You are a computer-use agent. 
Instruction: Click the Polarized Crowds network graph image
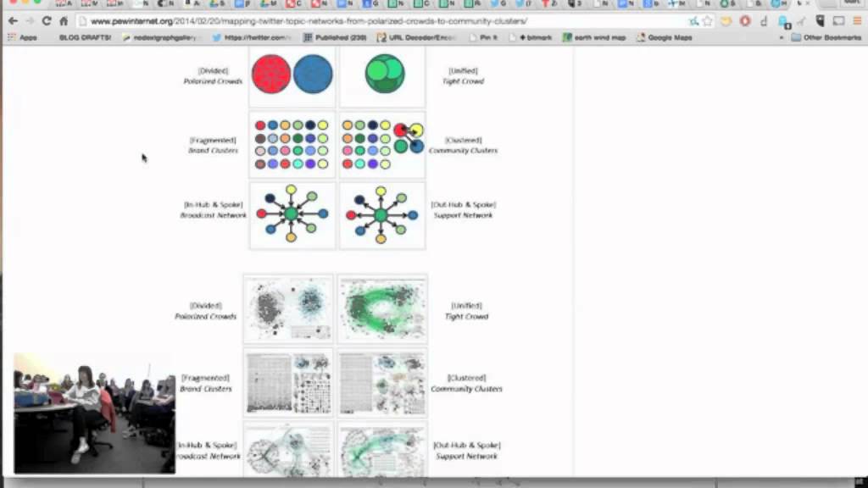(288, 308)
